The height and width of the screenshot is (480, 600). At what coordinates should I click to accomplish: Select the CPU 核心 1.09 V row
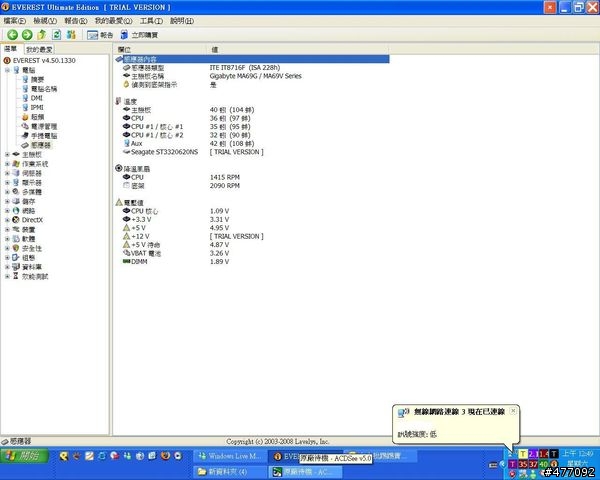point(252,211)
